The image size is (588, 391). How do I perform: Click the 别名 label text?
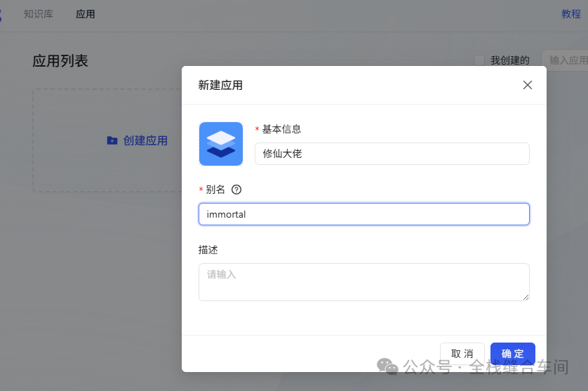click(215, 190)
